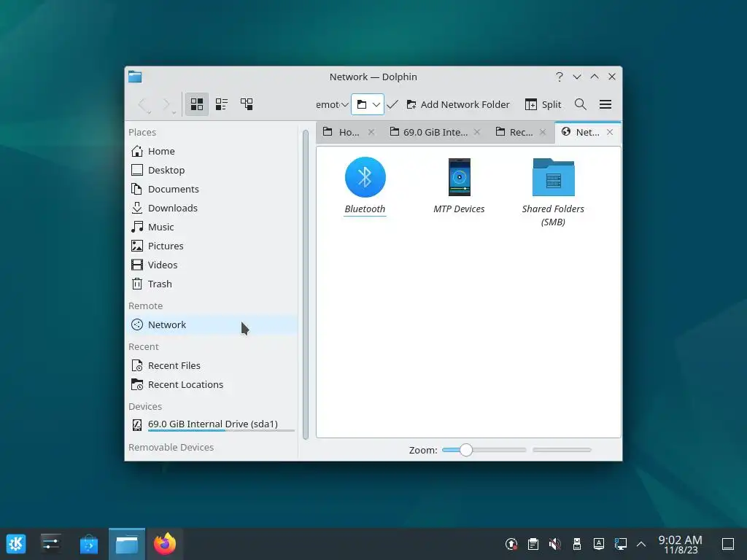Open Music in Places panel
The width and height of the screenshot is (747, 560).
[212, 227]
